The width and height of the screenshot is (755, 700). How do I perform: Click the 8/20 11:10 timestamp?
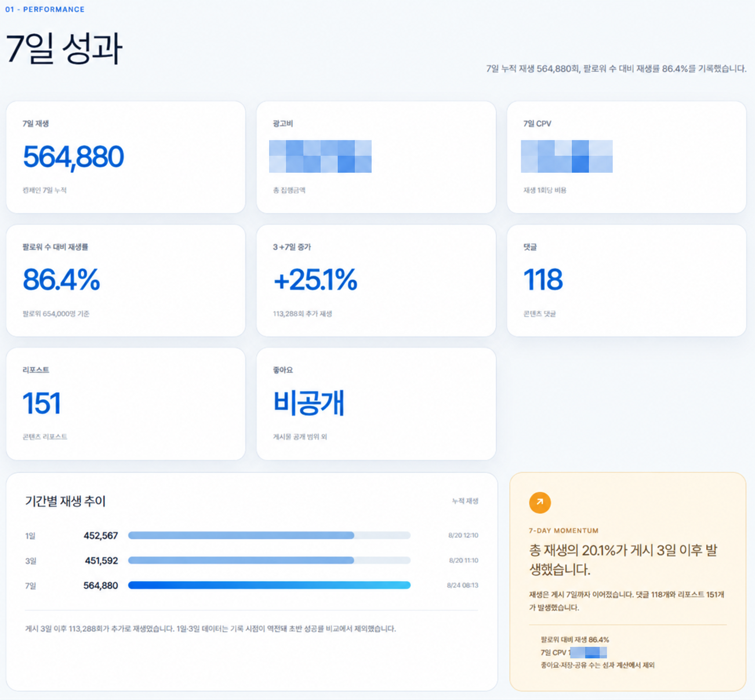tap(463, 560)
